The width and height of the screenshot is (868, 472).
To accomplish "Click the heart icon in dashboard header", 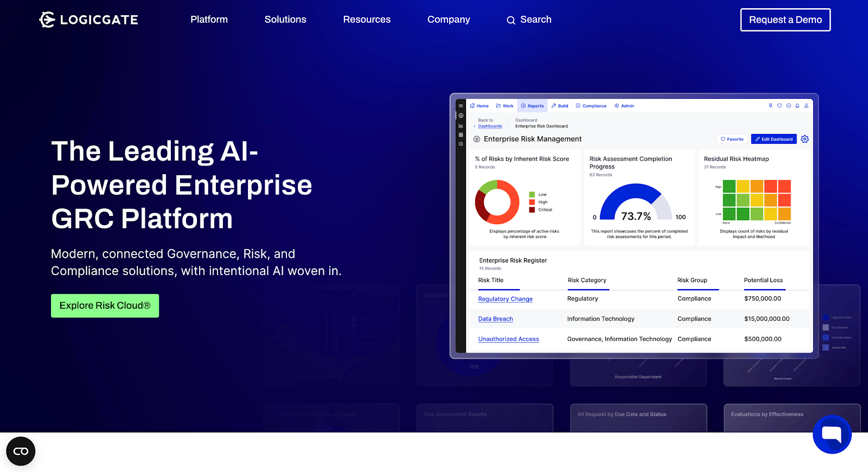I will tap(780, 106).
